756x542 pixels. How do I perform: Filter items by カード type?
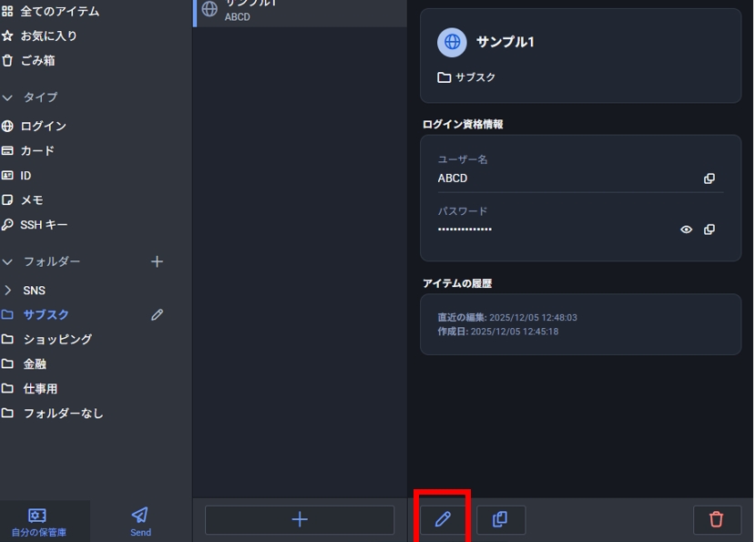click(x=37, y=150)
